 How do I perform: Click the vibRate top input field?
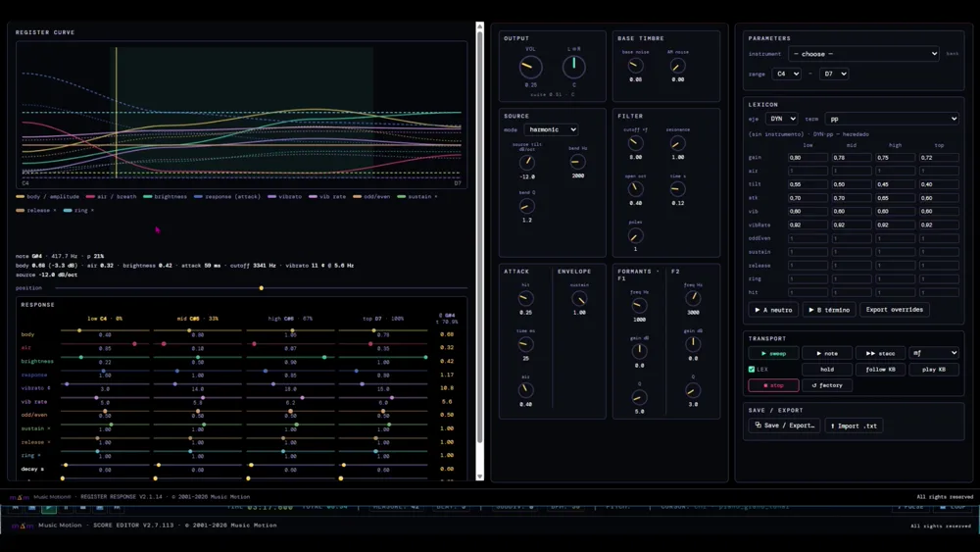pos(939,225)
